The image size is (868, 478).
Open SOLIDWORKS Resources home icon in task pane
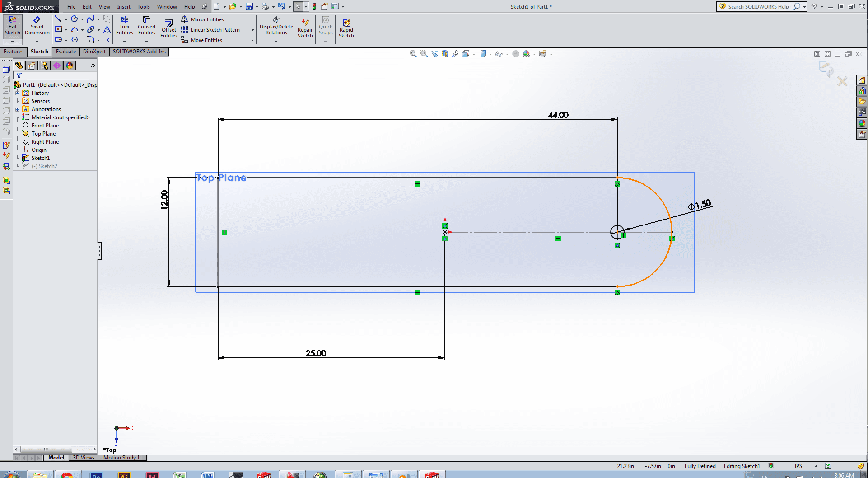click(862, 80)
